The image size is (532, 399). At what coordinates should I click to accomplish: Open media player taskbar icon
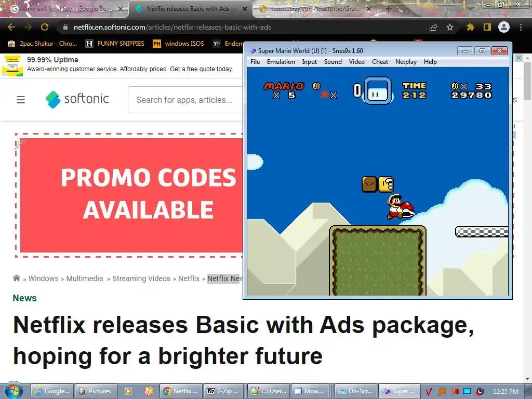pyautogui.click(x=128, y=391)
